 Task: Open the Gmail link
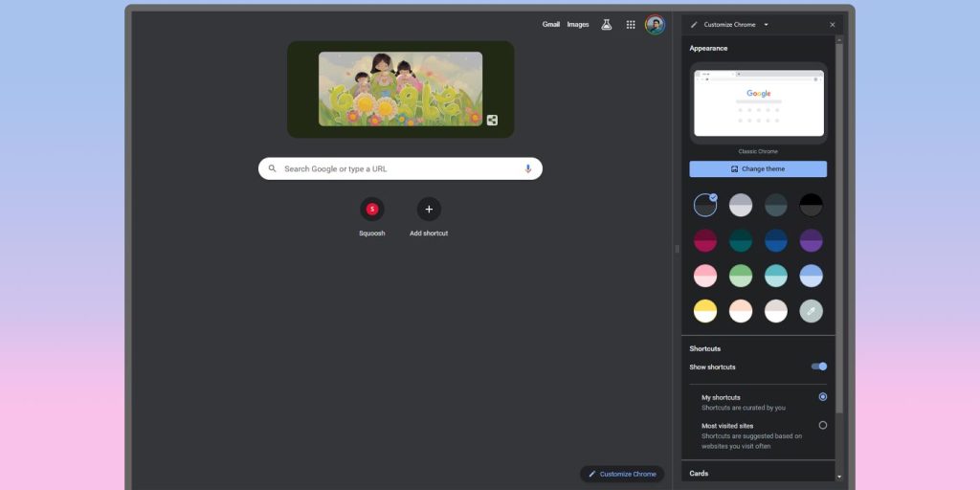tap(550, 25)
